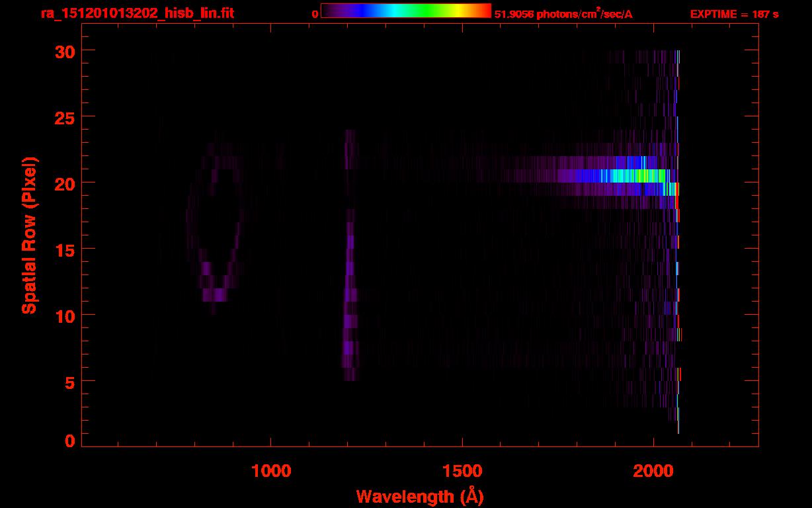The image size is (812, 508).
Task: Click the y-axis label 25
Action: pos(66,116)
